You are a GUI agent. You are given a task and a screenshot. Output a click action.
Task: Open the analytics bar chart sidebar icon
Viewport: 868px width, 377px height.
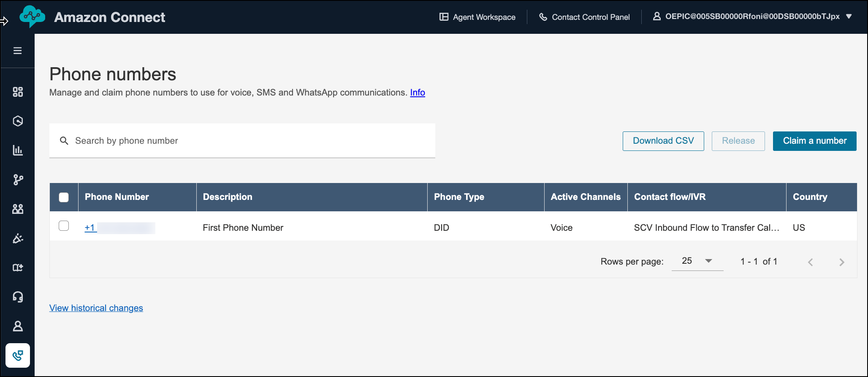tap(18, 150)
